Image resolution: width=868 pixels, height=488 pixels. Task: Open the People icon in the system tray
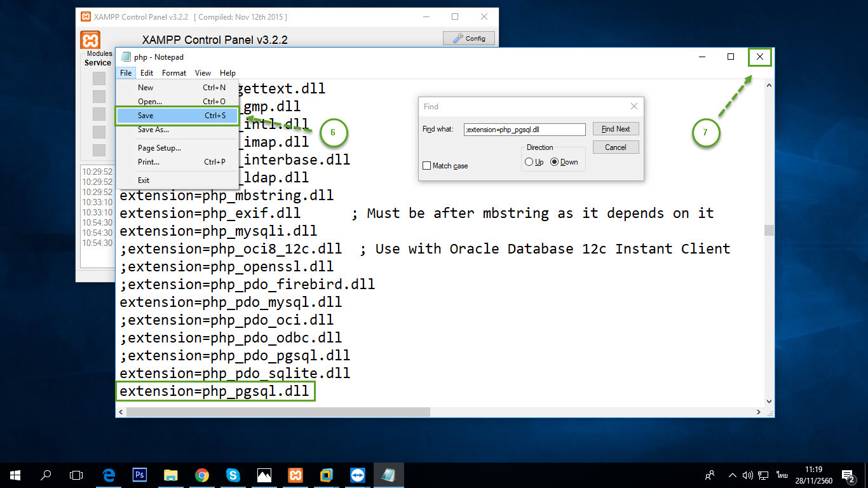pos(710,475)
